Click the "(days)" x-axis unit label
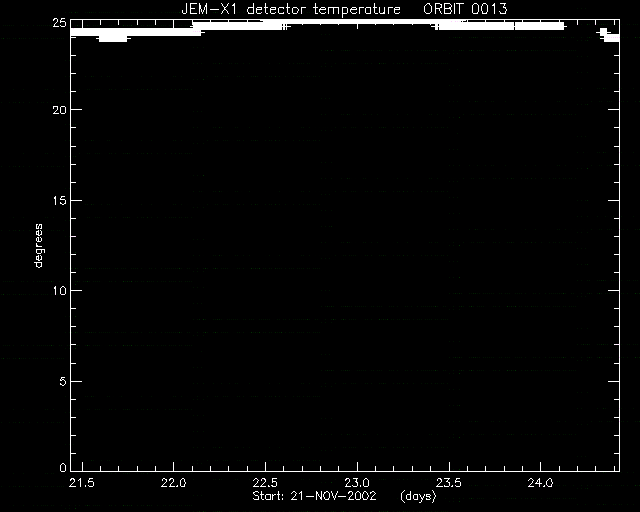The image size is (640, 512). tap(418, 496)
